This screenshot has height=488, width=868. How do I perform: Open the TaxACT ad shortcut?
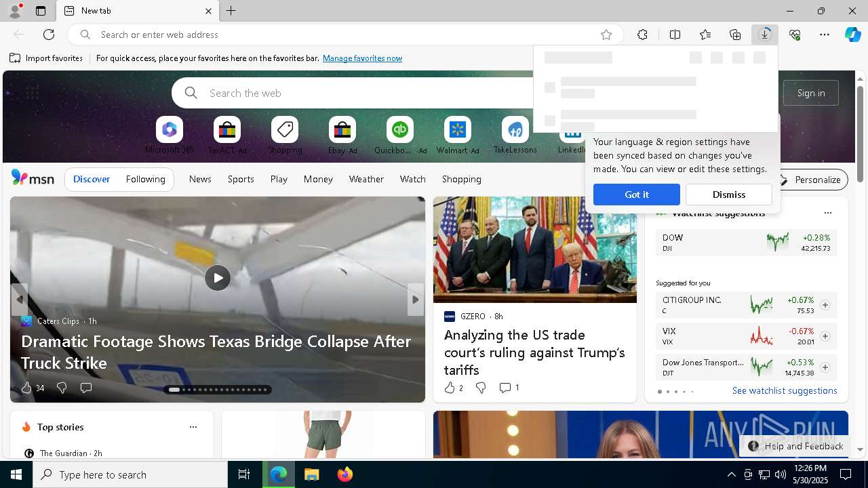(227, 136)
